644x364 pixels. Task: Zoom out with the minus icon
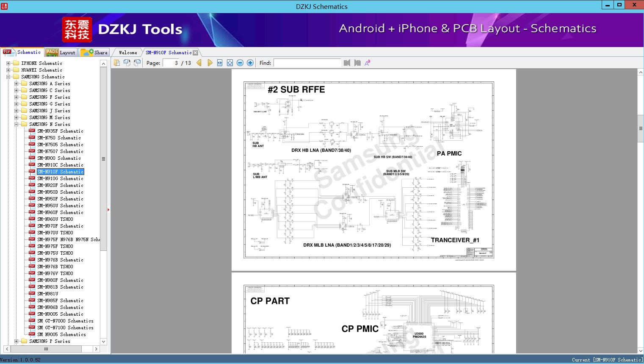click(240, 63)
